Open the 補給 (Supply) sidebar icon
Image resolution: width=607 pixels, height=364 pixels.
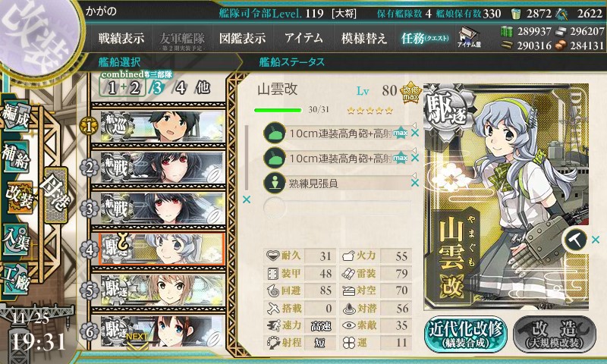tap(16, 157)
